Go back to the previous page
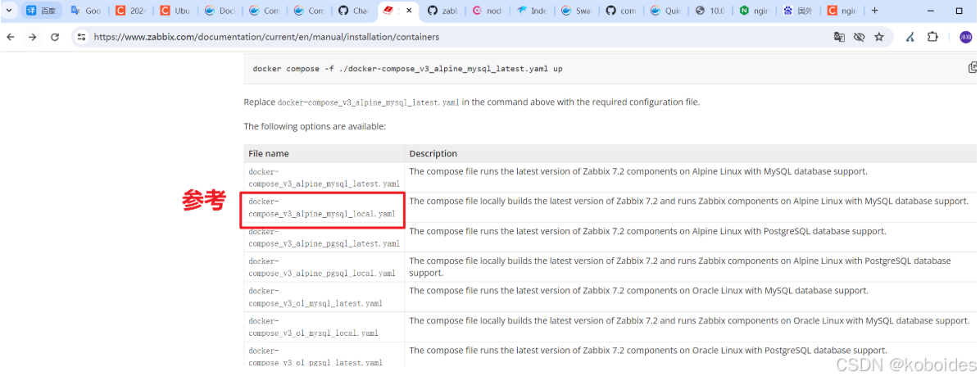The width and height of the screenshot is (980, 381). pyautogui.click(x=11, y=37)
